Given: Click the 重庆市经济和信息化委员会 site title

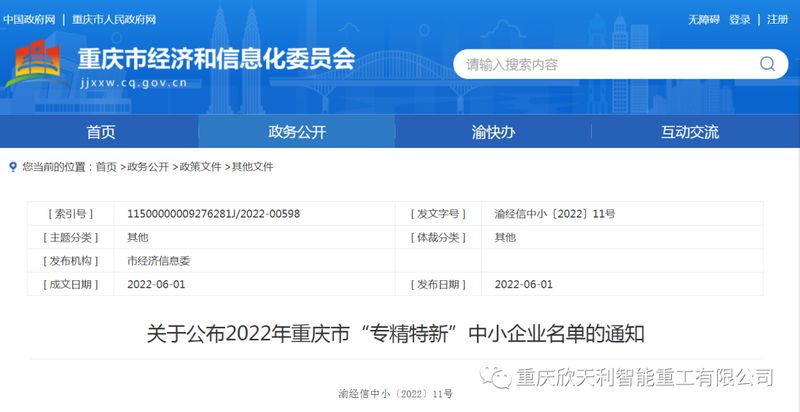Looking at the screenshot, I should [216, 58].
